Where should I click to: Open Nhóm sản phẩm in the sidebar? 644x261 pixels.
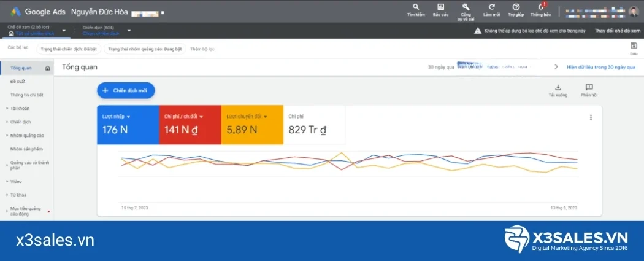click(x=26, y=149)
